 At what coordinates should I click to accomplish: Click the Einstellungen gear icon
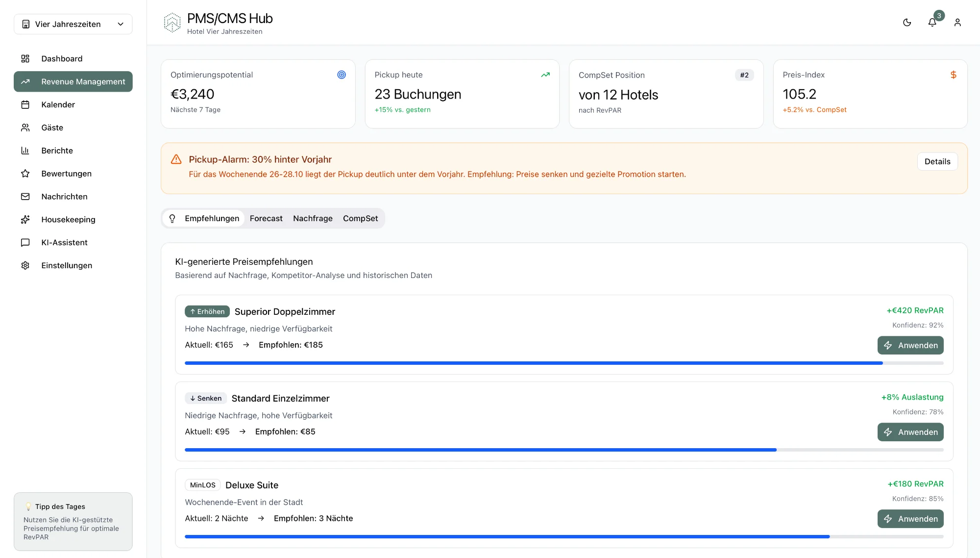tap(25, 265)
